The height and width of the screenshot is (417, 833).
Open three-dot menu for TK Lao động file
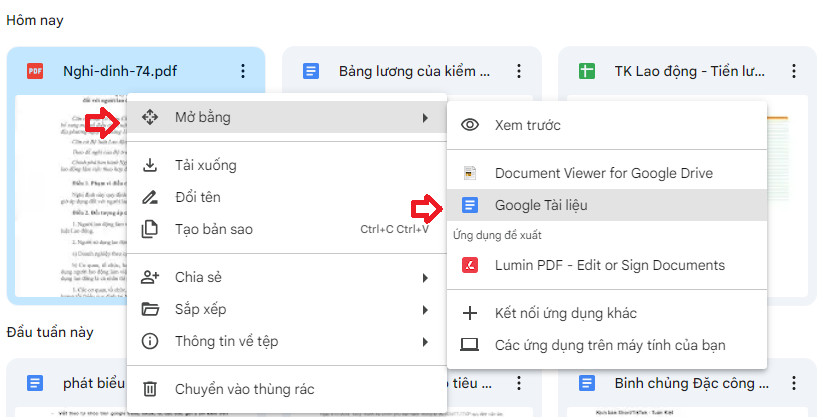[794, 71]
